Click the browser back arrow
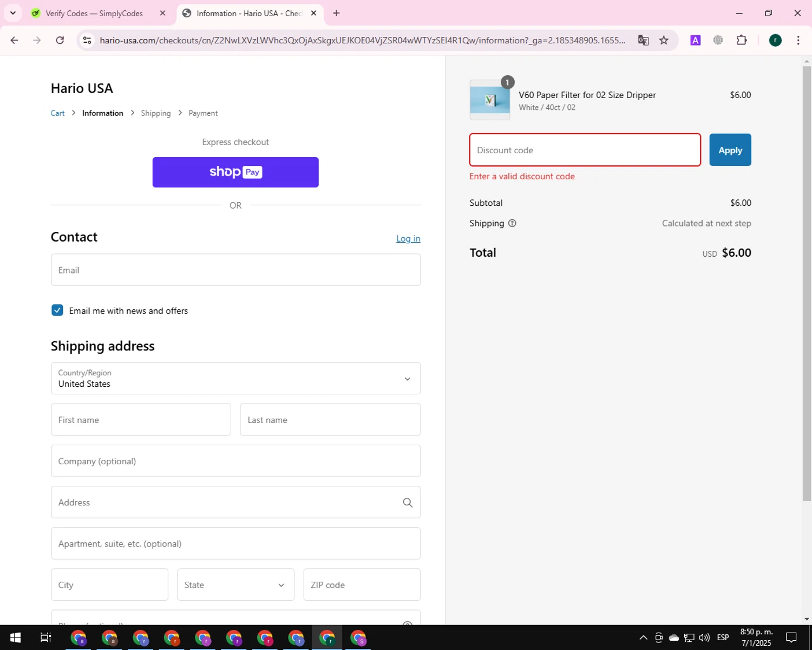The image size is (812, 650). pos(15,40)
